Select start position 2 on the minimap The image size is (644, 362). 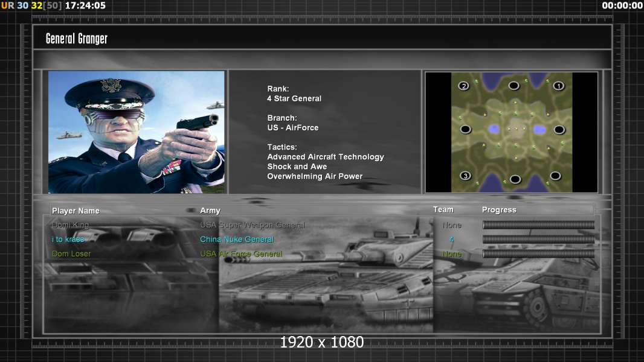pos(464,86)
